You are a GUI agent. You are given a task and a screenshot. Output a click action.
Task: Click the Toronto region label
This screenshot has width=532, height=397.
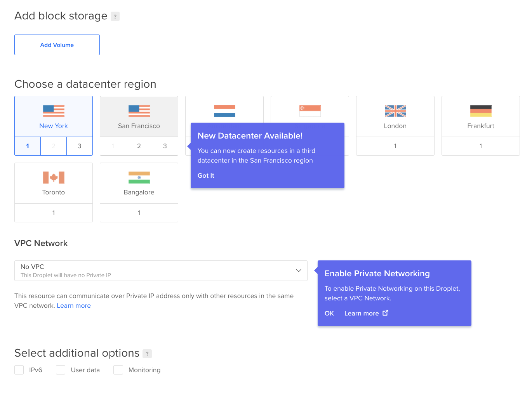tap(54, 192)
